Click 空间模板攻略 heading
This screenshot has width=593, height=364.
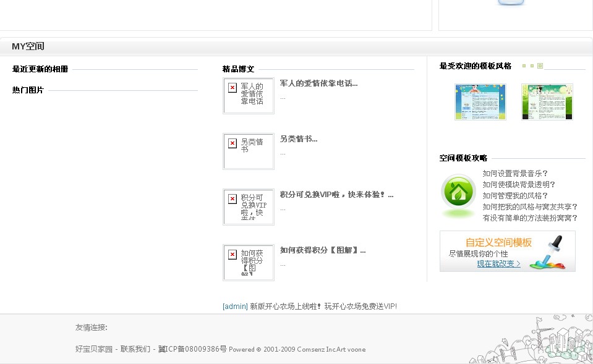(x=463, y=158)
